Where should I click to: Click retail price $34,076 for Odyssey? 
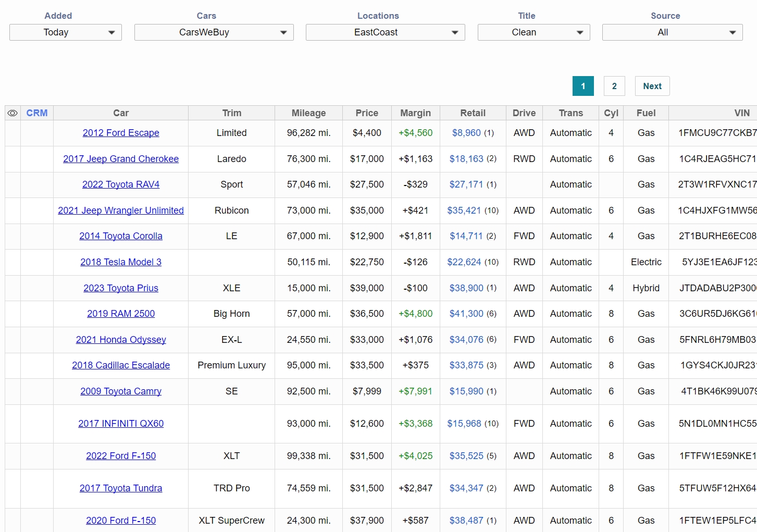point(466,340)
